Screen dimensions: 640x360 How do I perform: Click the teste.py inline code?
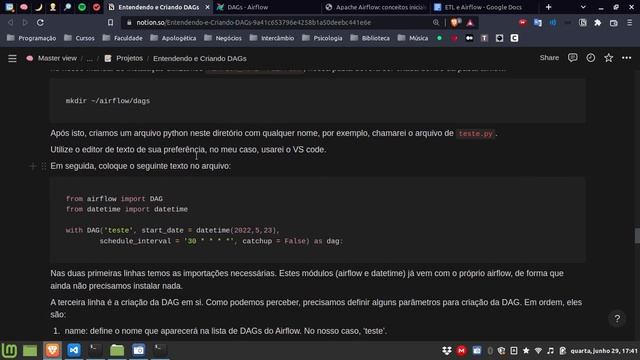(476, 133)
